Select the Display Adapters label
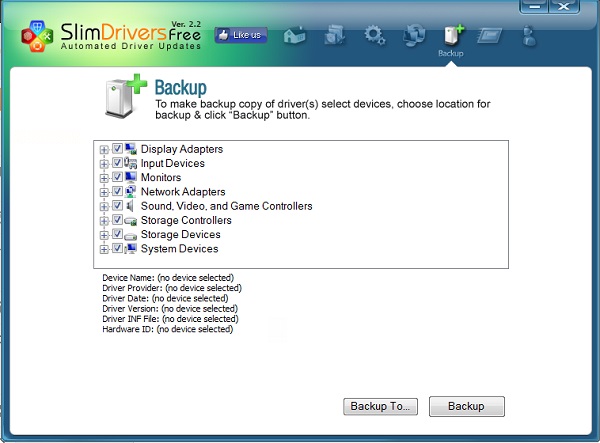The width and height of the screenshot is (600, 443). (182, 149)
